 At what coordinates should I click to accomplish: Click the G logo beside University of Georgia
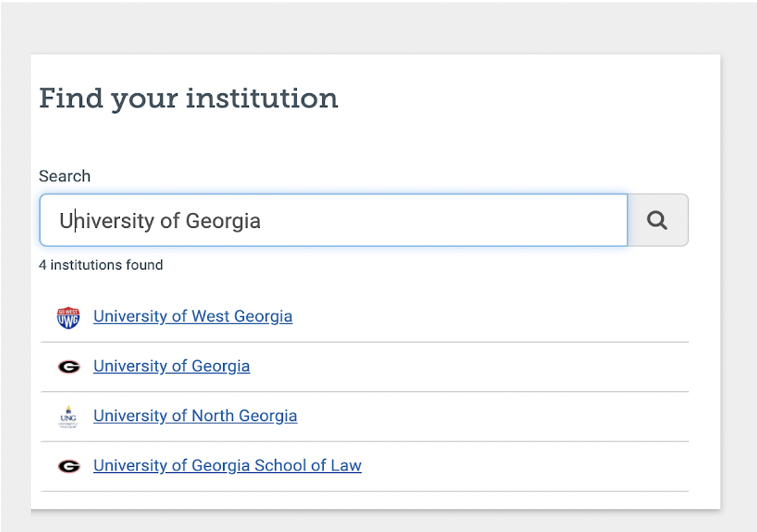[x=69, y=366]
